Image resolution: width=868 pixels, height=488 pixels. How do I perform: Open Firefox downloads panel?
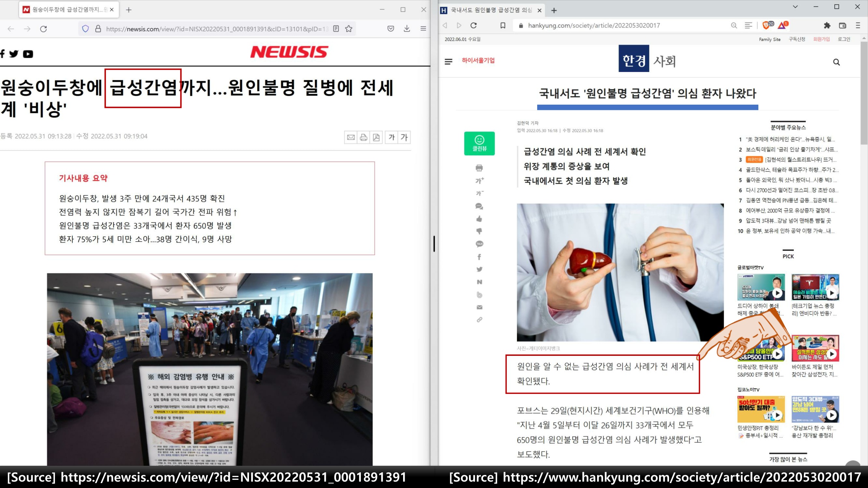[407, 29]
